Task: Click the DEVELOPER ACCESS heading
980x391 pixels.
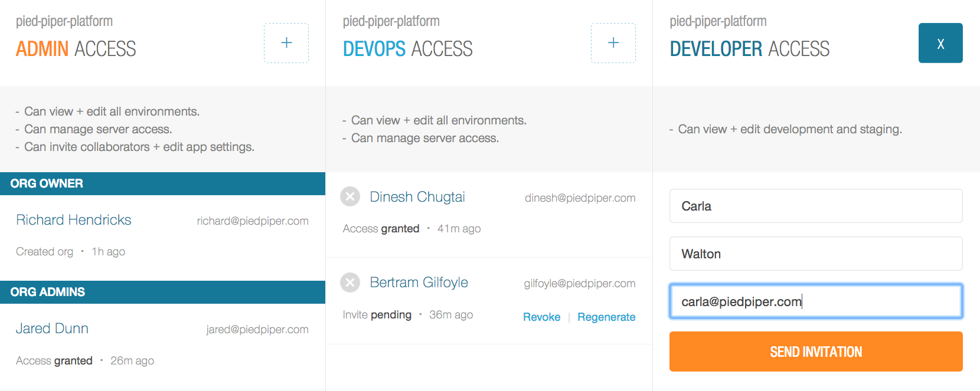Action: tap(750, 49)
